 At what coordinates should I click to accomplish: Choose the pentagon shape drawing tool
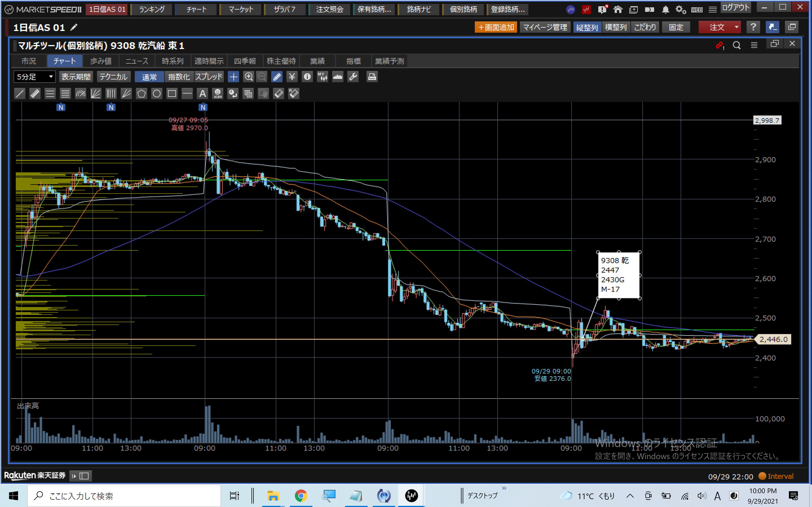(141, 94)
